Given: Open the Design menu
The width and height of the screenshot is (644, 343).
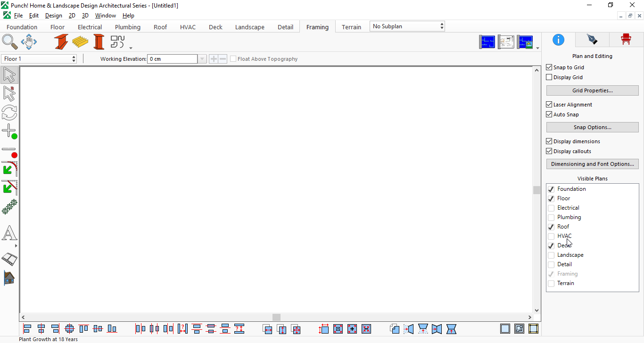Looking at the screenshot, I should [54, 16].
